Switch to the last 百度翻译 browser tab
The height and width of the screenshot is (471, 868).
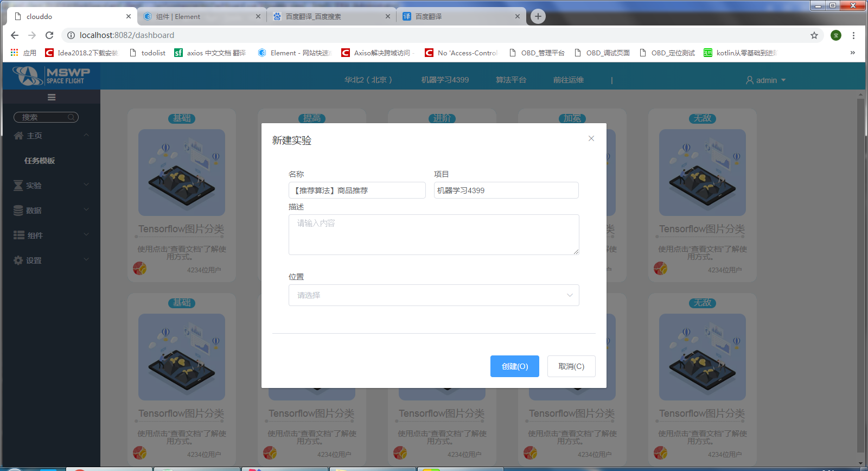460,16
